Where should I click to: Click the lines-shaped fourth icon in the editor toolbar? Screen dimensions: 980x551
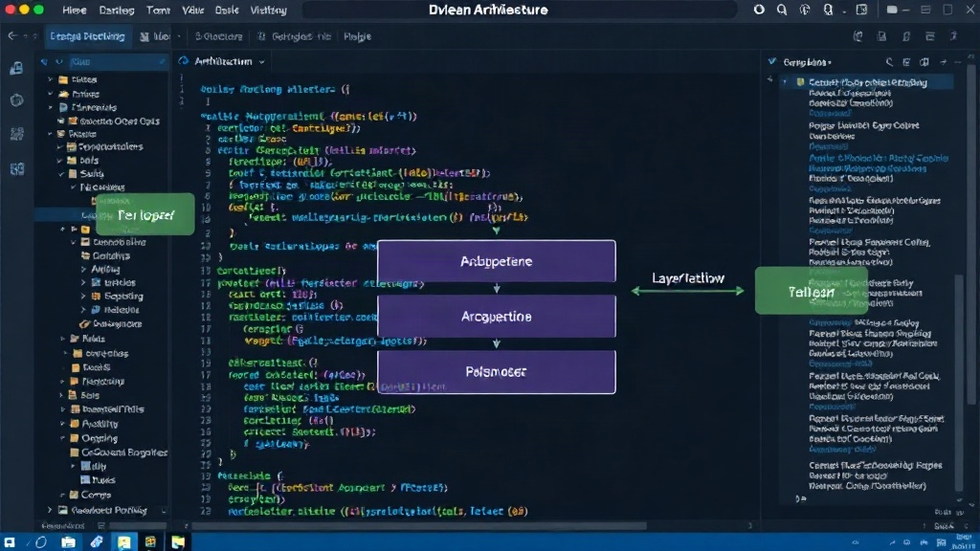point(930,37)
